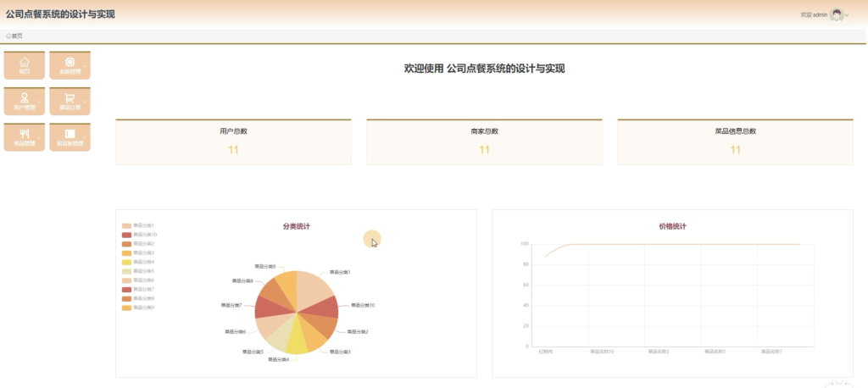The height and width of the screenshot is (388, 868).
Task: Toggle legend entry 菜品分类4
Action: (x=138, y=262)
